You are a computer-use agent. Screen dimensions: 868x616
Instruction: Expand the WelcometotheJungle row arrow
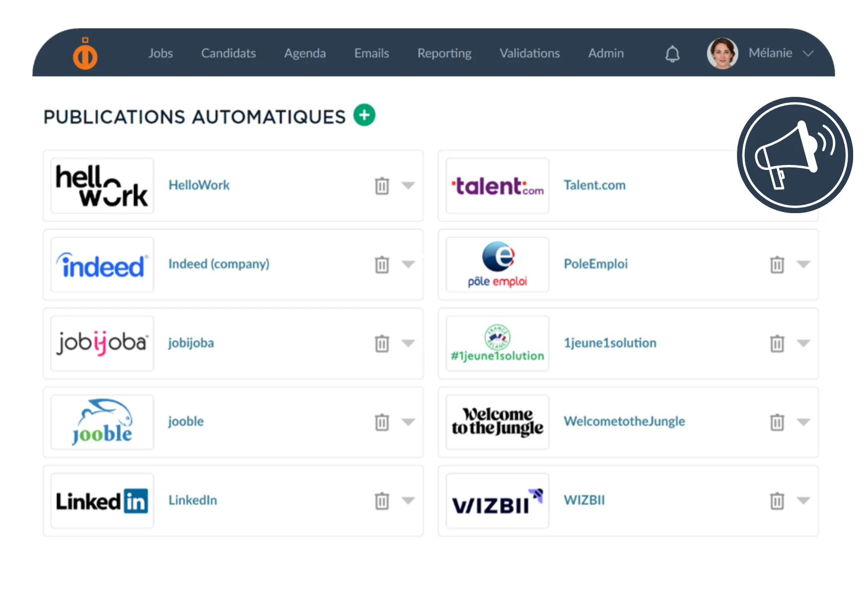coord(803,422)
